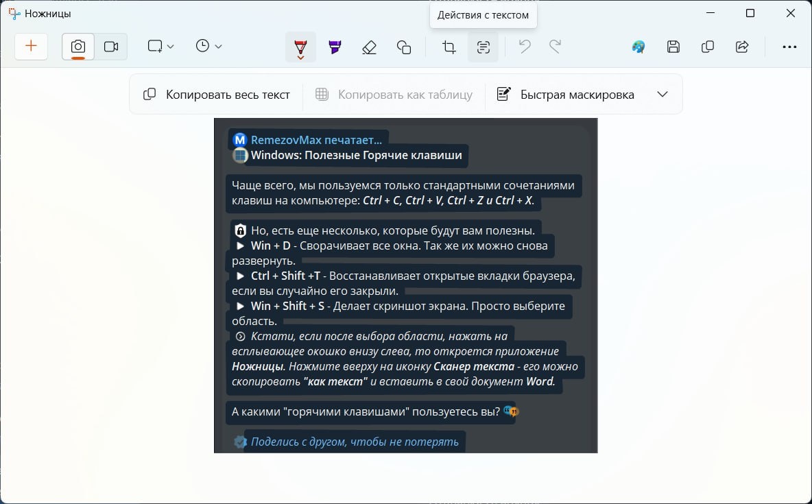
Task: Save the snip with the floppy icon
Action: pyautogui.click(x=673, y=47)
